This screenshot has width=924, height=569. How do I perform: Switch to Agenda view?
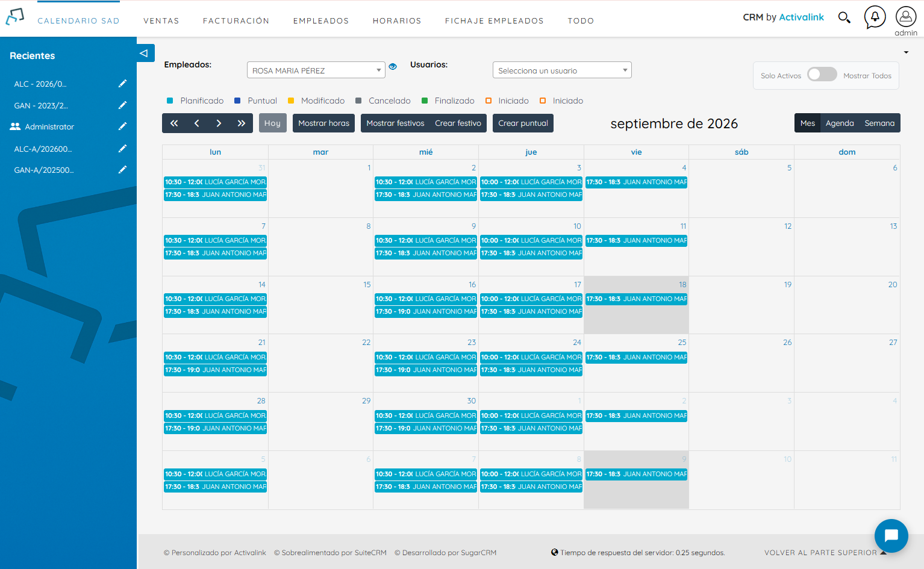840,123
